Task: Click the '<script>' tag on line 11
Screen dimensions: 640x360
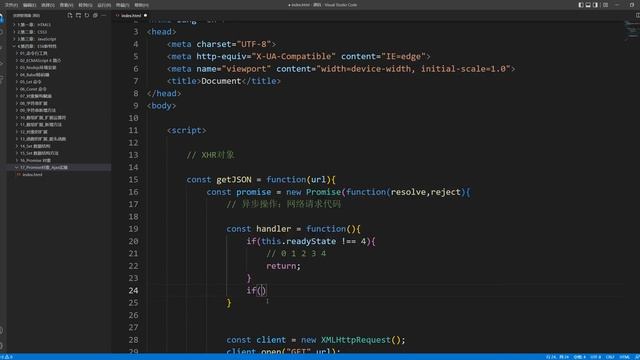Action: pyautogui.click(x=187, y=130)
